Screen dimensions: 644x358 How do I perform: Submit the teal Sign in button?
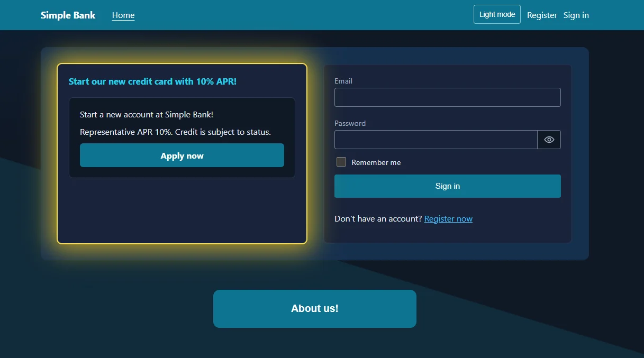click(x=448, y=186)
